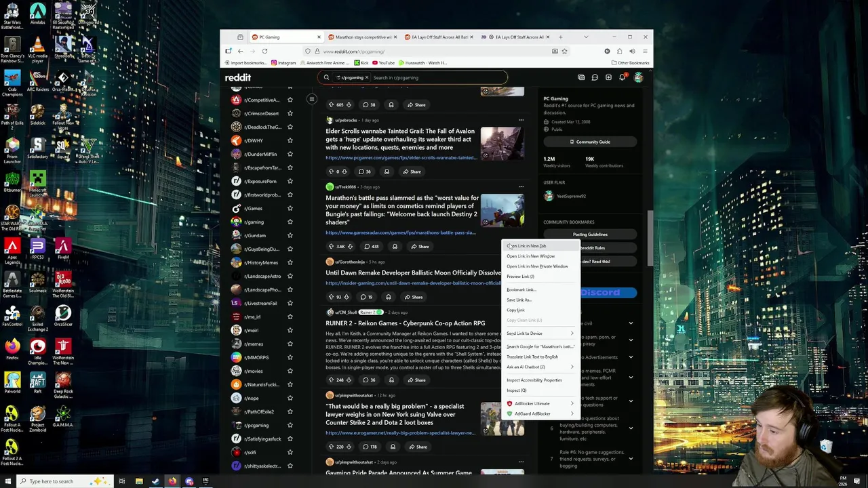Image resolution: width=868 pixels, height=488 pixels.
Task: Expand the no Advertisements rule
Action: [631, 357]
